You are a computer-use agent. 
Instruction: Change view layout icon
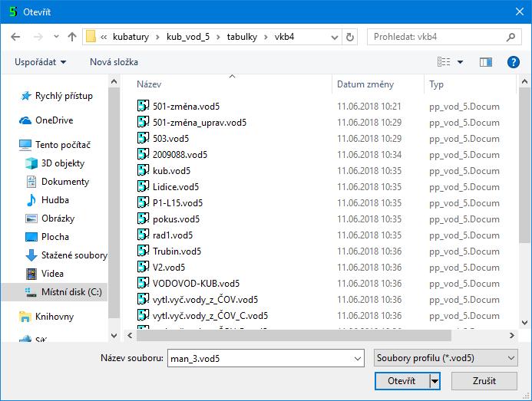444,61
